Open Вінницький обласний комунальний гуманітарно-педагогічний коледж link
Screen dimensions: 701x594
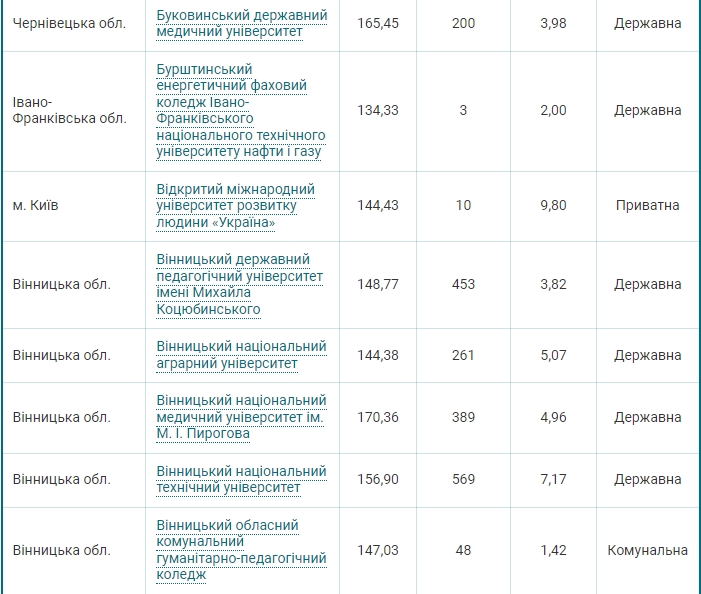227,550
